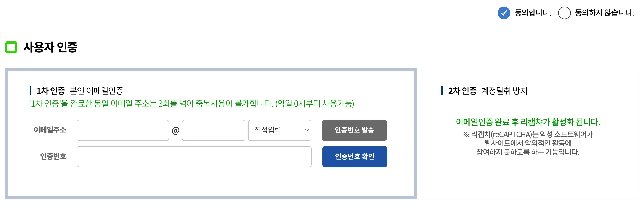Click the green square icon beside 사용자 인증
This screenshot has width=644, height=222.
tap(11, 47)
